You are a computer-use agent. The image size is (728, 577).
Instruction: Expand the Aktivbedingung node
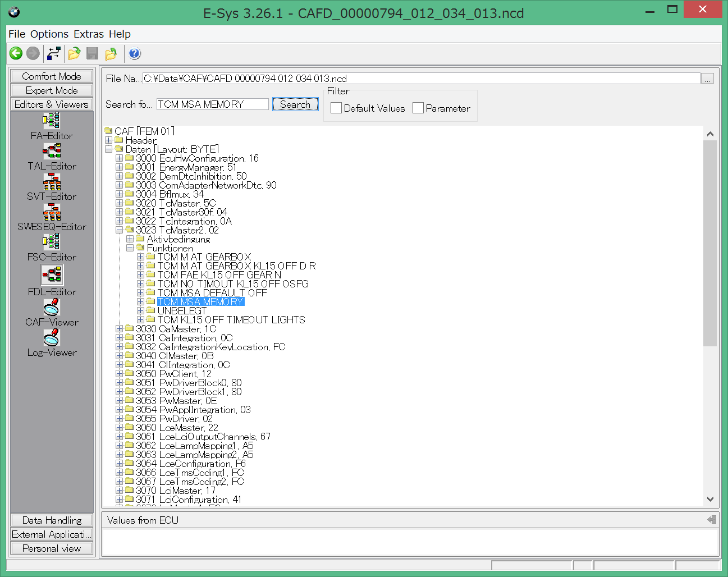[130, 239]
